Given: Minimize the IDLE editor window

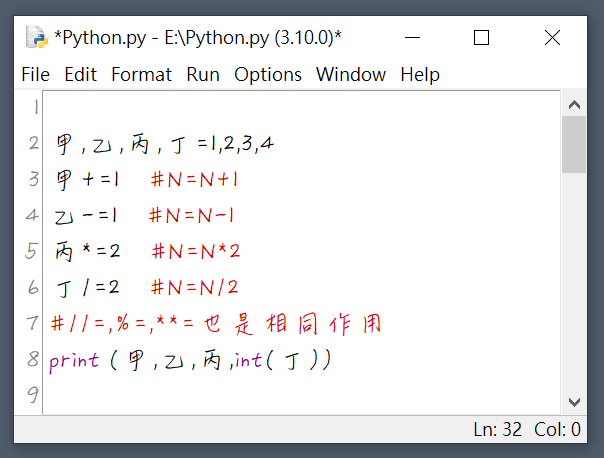Looking at the screenshot, I should 412,38.
